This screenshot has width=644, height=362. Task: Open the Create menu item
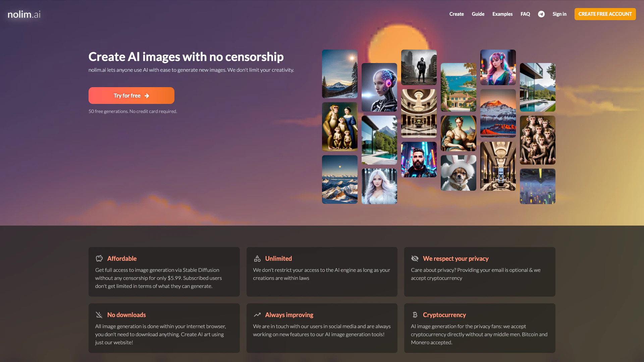coord(457,14)
